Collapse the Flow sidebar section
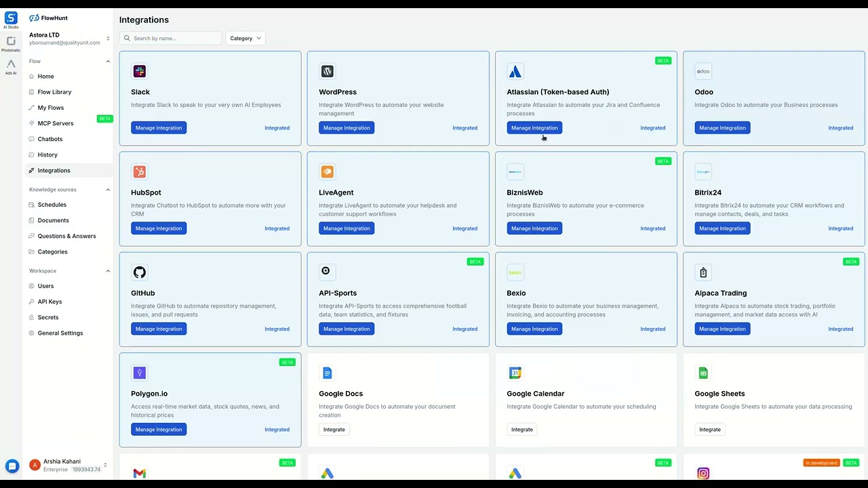The height and width of the screenshot is (488, 868). [108, 62]
